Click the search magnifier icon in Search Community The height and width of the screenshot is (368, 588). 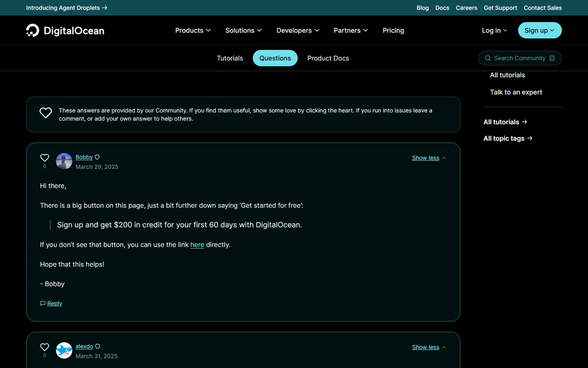[488, 58]
